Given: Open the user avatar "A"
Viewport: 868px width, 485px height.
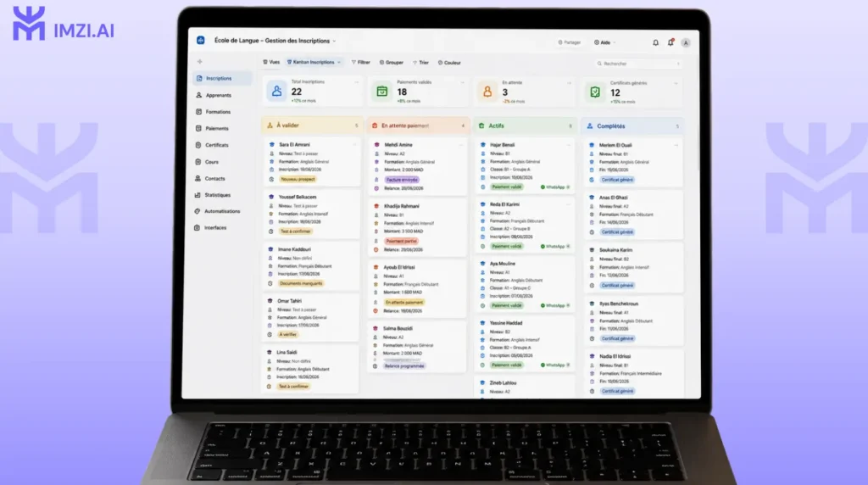Looking at the screenshot, I should [x=685, y=42].
